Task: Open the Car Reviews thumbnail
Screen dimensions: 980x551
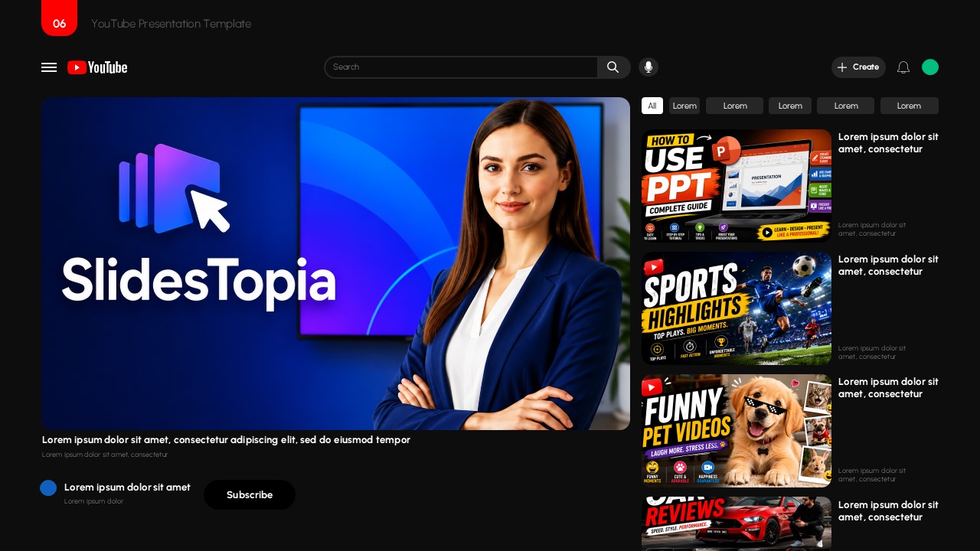Action: [x=737, y=524]
